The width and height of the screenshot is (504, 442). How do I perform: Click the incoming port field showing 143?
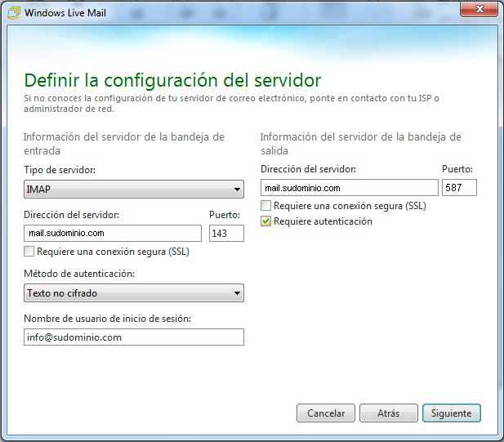coord(226,233)
